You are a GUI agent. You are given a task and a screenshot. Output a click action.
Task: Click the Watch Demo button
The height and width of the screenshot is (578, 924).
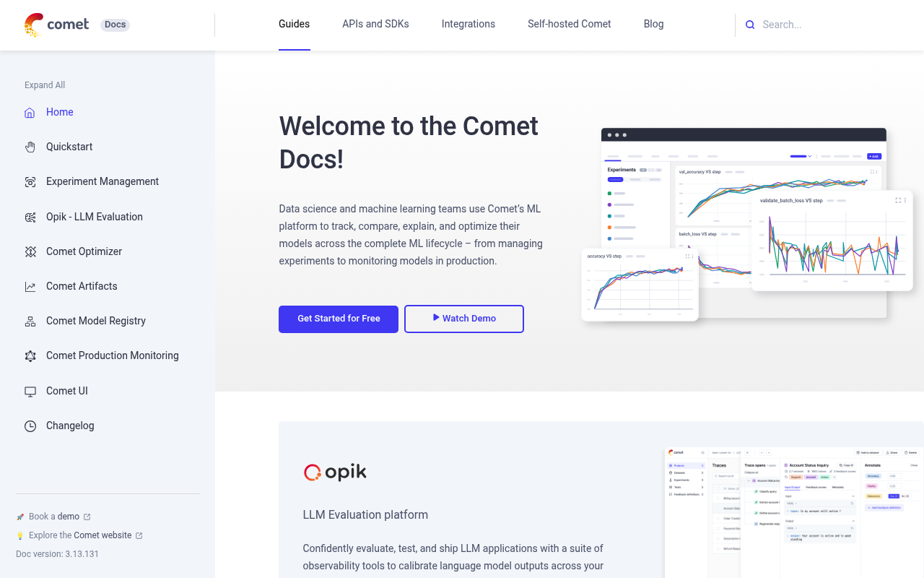[464, 319]
